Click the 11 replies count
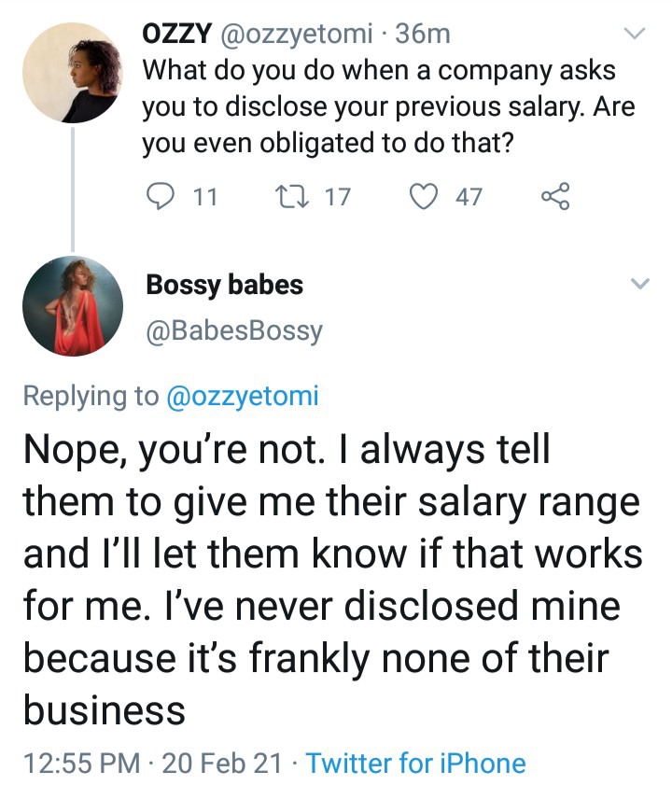 [205, 197]
